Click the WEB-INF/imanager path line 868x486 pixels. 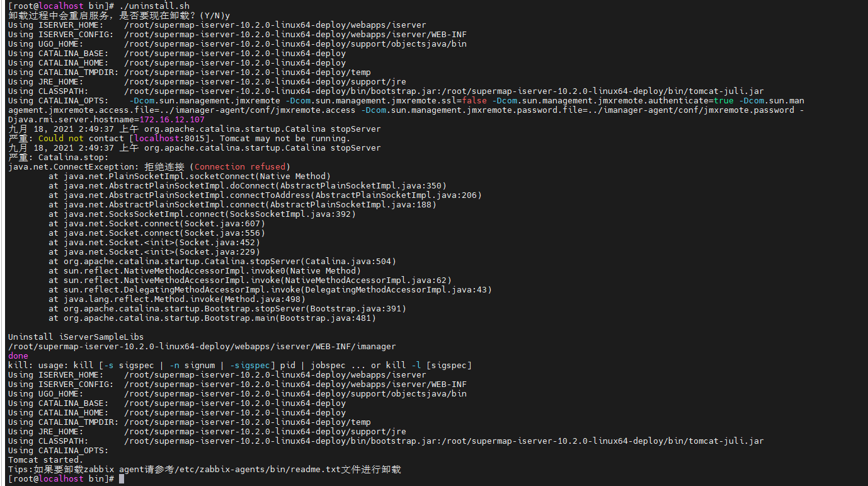(x=202, y=346)
